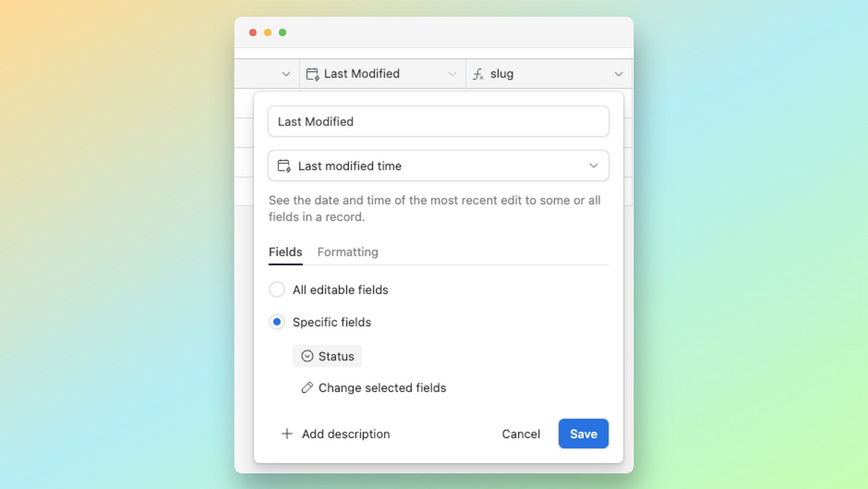Select the All editable fields radio button
Image resolution: width=868 pixels, height=489 pixels.
[277, 290]
